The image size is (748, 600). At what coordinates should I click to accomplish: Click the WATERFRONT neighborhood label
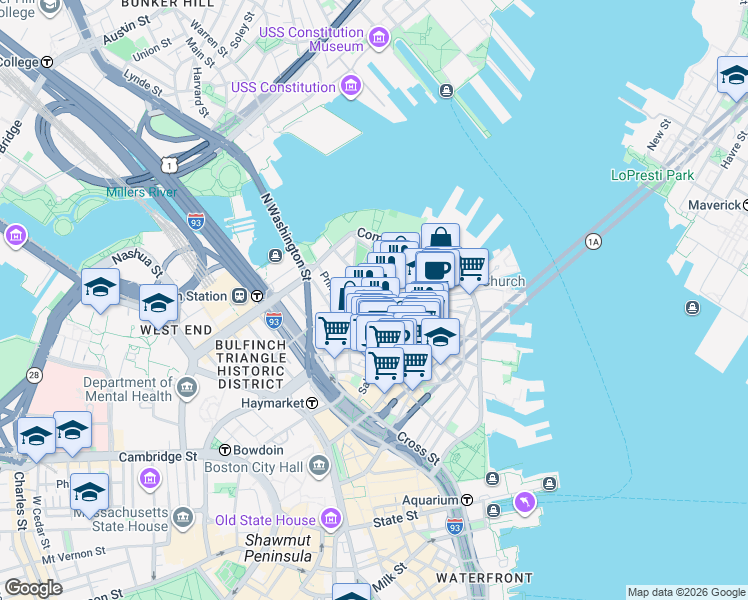tap(484, 578)
